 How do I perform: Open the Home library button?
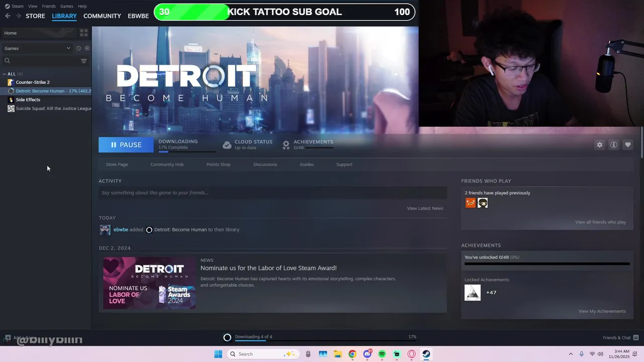pos(39,33)
